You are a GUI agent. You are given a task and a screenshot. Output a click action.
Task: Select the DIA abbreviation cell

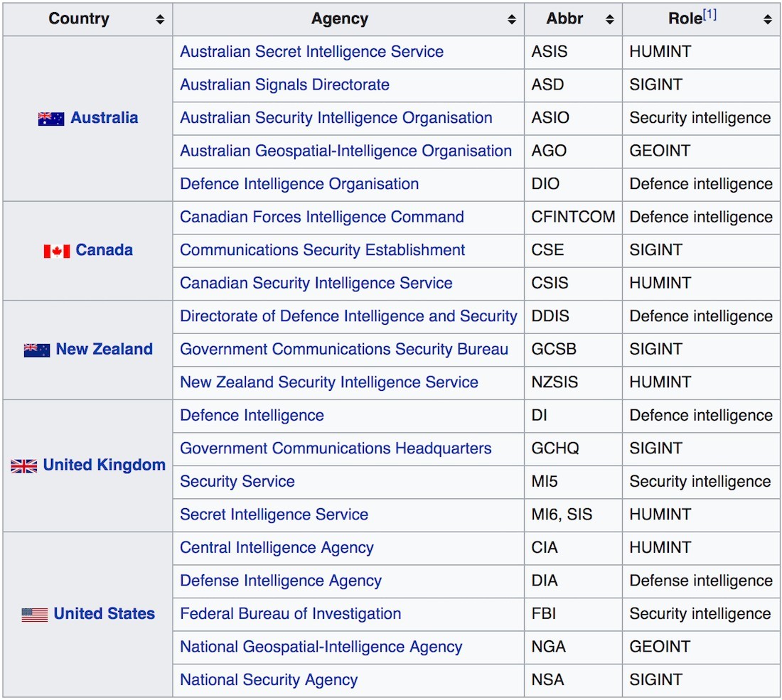pos(573,581)
